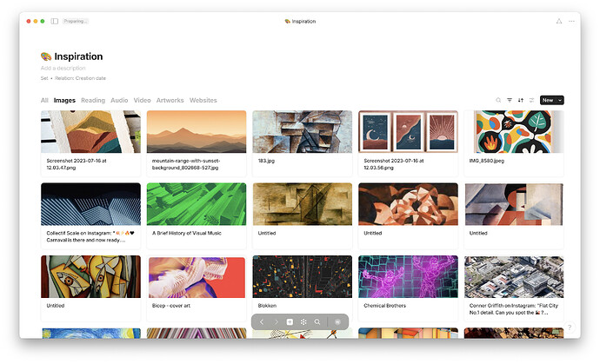This screenshot has width=600, height=364.
Task: Open view settings sliders icon
Action: 531,100
